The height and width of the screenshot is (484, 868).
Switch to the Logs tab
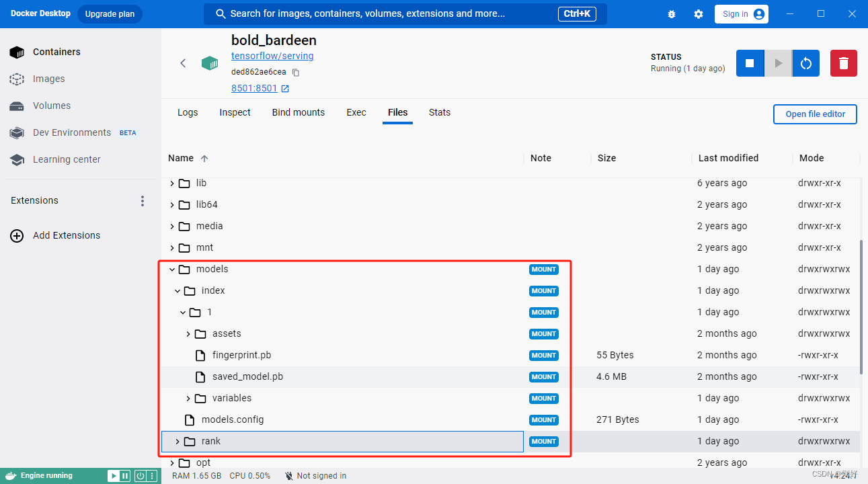click(x=188, y=112)
